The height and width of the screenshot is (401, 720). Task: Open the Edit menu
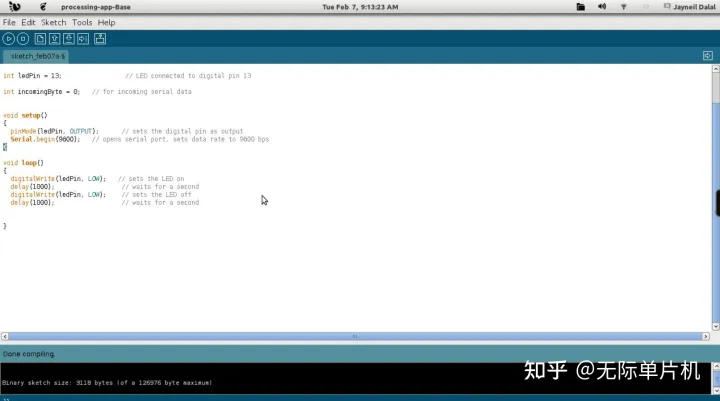[28, 23]
